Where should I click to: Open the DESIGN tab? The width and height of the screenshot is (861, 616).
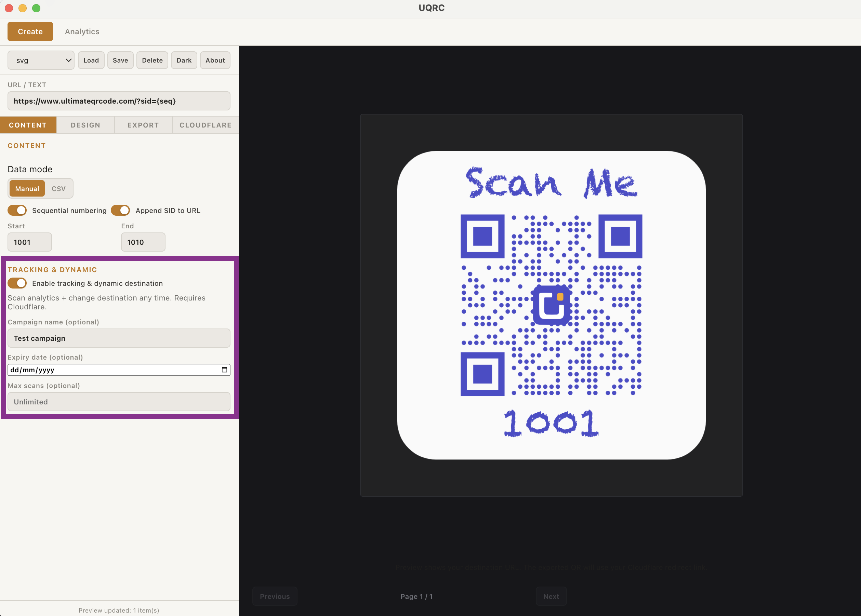coord(85,125)
